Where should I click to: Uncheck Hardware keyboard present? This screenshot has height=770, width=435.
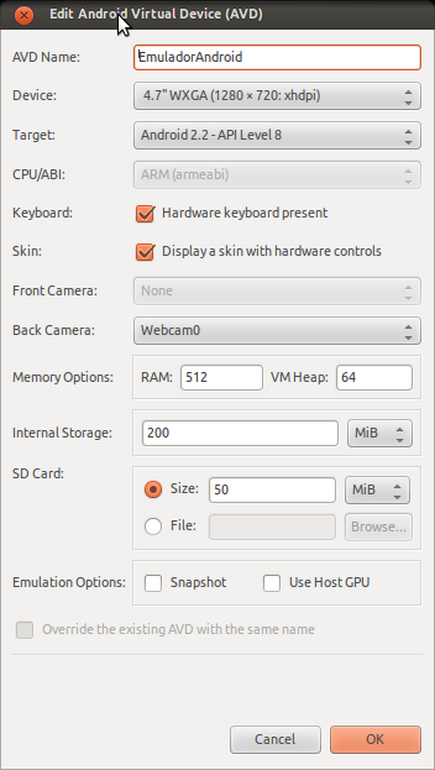(x=145, y=214)
